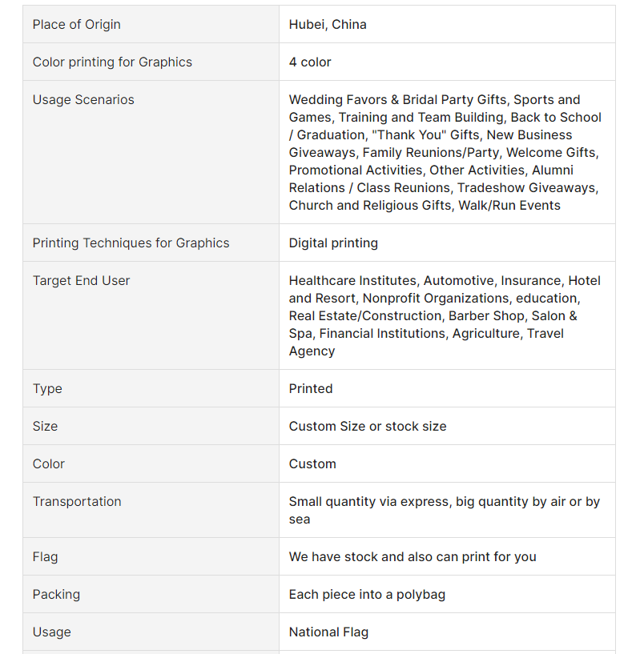Select the 'Digital printing' value

(333, 243)
